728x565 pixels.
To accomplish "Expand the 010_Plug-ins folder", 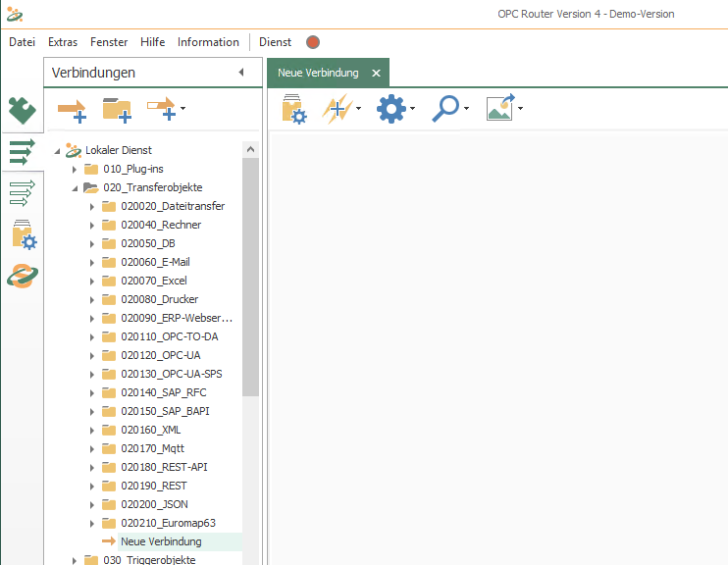I will [x=75, y=170].
